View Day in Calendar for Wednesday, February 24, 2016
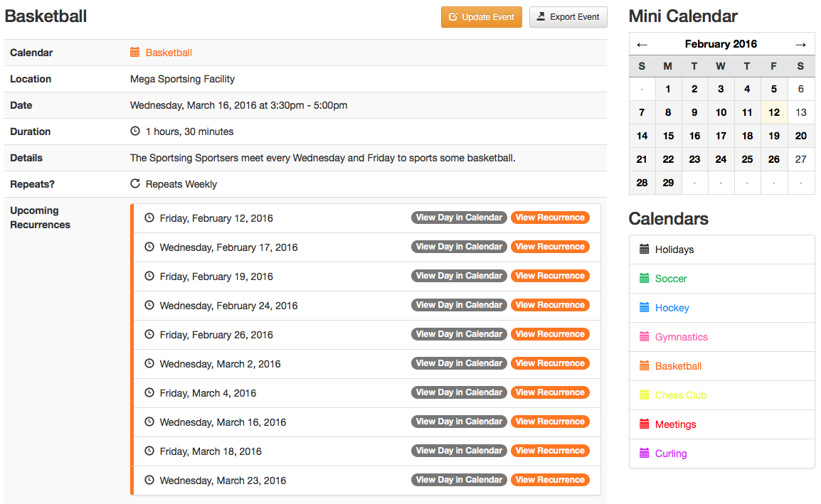 click(x=459, y=305)
